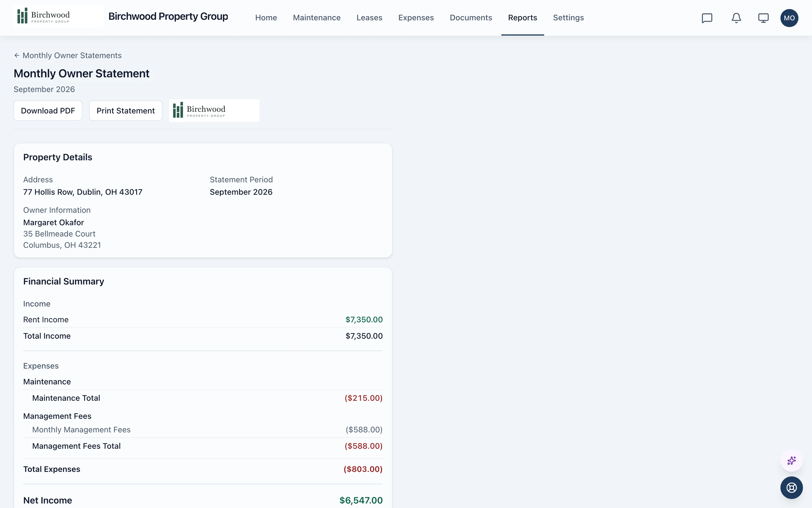Open the Settings tab

568,18
